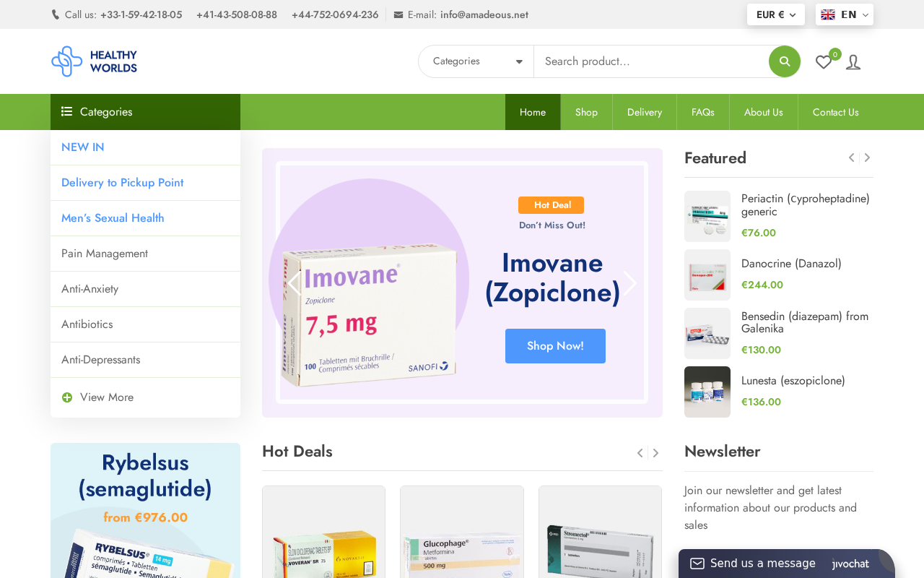This screenshot has width=924, height=578.
Task: Open the Voveran SR Hot Deals product
Action: click(323, 532)
